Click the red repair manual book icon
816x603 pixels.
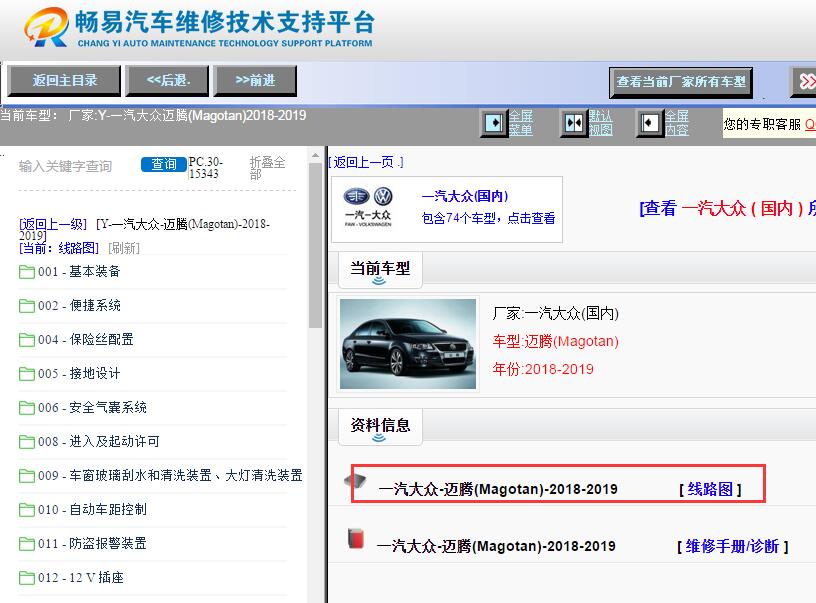tap(356, 538)
